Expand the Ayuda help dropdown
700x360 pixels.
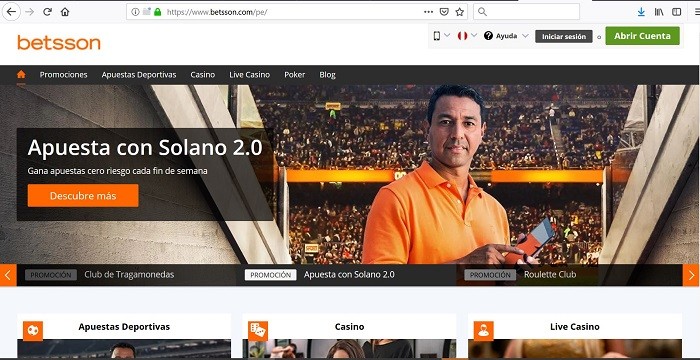[x=506, y=36]
